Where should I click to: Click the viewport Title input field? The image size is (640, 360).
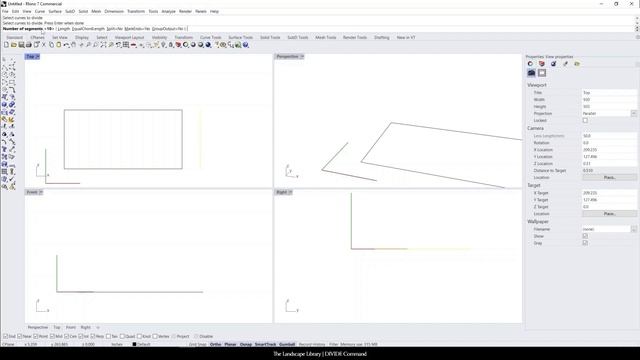point(609,93)
